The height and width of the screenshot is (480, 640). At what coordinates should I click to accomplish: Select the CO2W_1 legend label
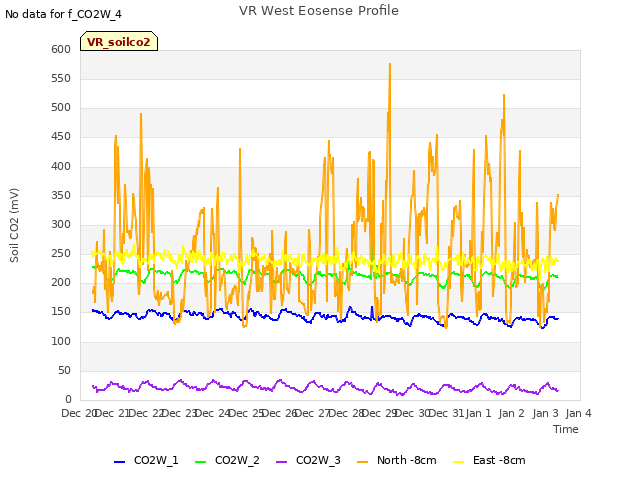click(x=156, y=460)
